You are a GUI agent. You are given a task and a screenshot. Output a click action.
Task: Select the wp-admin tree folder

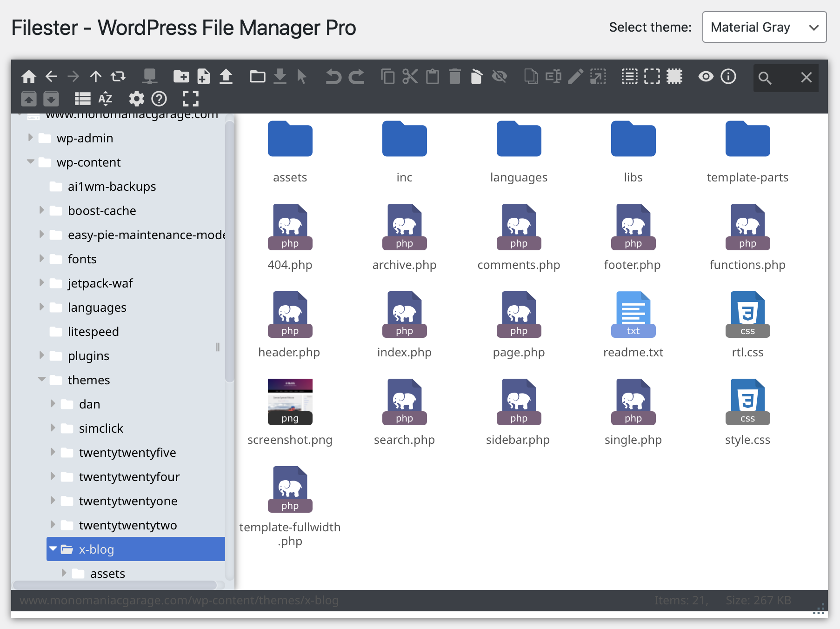click(85, 138)
